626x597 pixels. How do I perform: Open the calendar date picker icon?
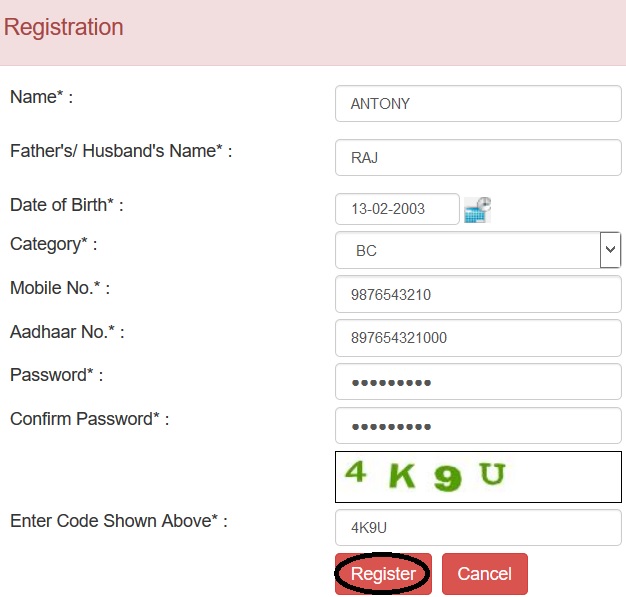tap(477, 209)
